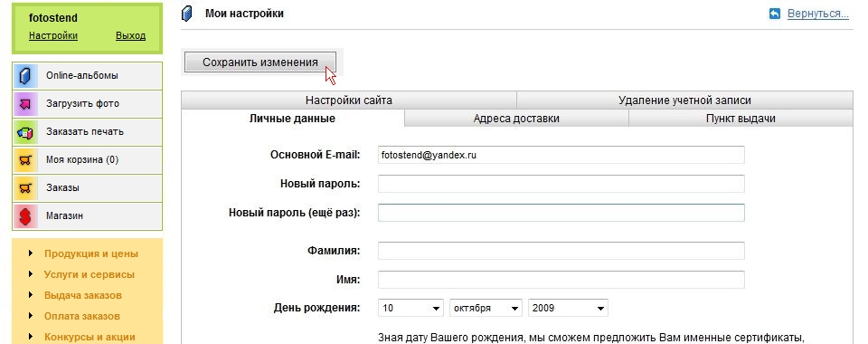The width and height of the screenshot is (868, 344).
Task: Switch to the Удаление учетной записи tab
Action: (x=684, y=100)
